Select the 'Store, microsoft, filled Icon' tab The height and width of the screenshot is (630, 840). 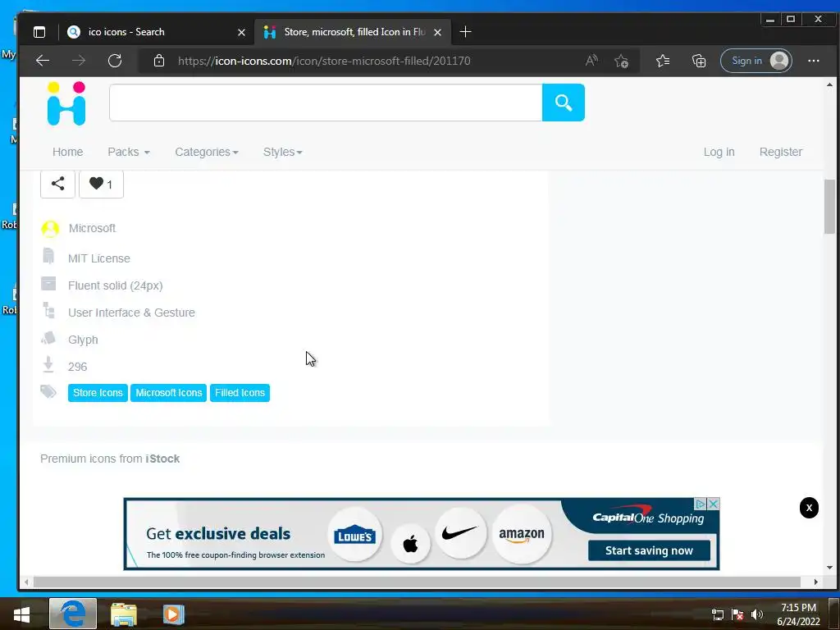click(353, 32)
